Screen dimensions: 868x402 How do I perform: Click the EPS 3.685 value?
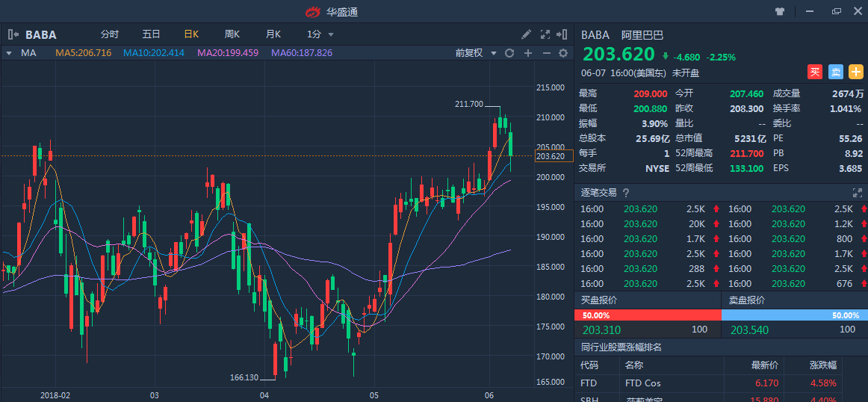(851, 168)
